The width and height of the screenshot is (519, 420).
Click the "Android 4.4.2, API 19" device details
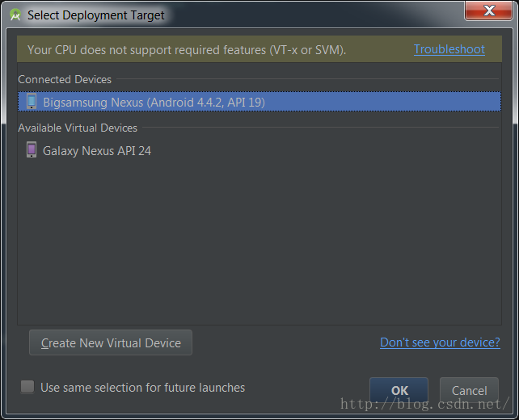click(x=206, y=103)
